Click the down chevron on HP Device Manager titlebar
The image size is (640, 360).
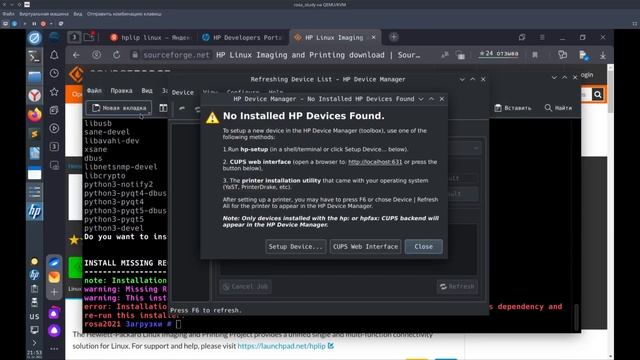(462, 80)
